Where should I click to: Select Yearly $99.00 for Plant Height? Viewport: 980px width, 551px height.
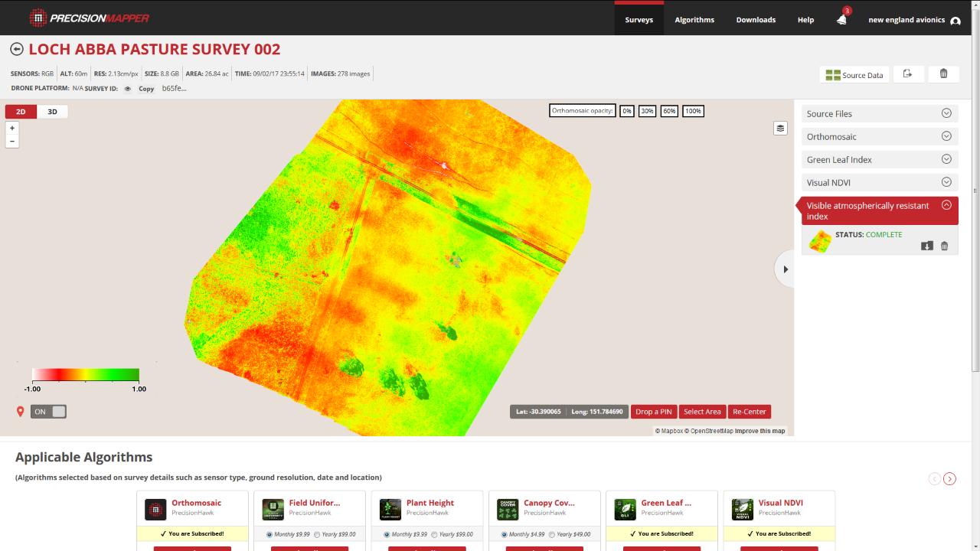(449, 534)
